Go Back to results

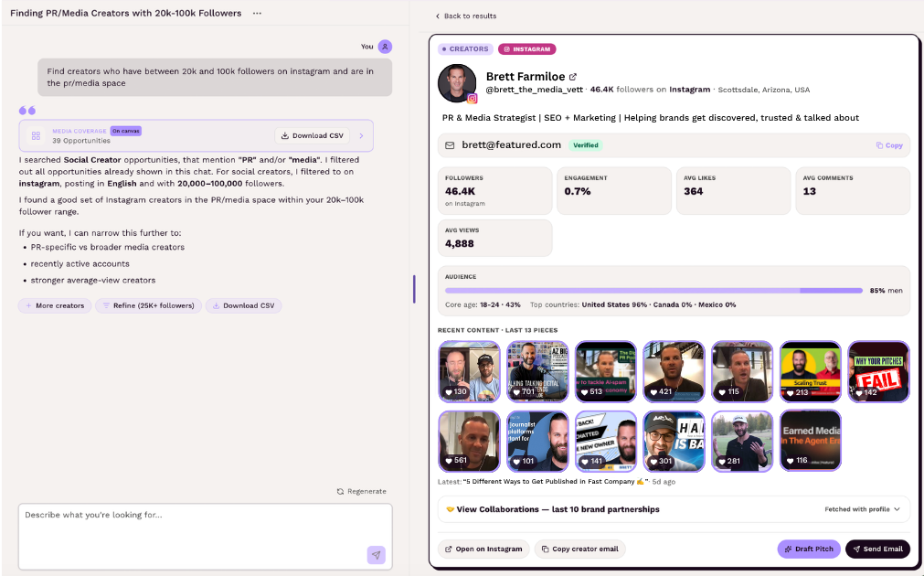coord(465,16)
